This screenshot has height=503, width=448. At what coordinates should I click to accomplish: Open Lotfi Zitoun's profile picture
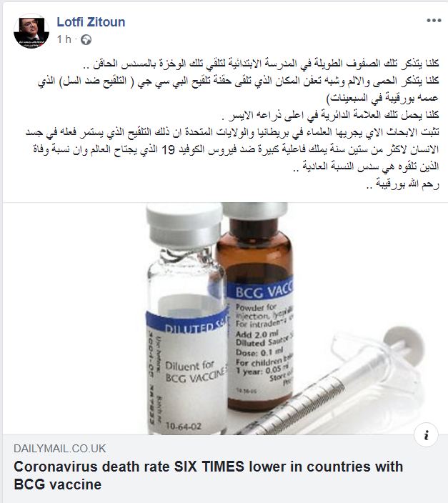tap(31, 31)
